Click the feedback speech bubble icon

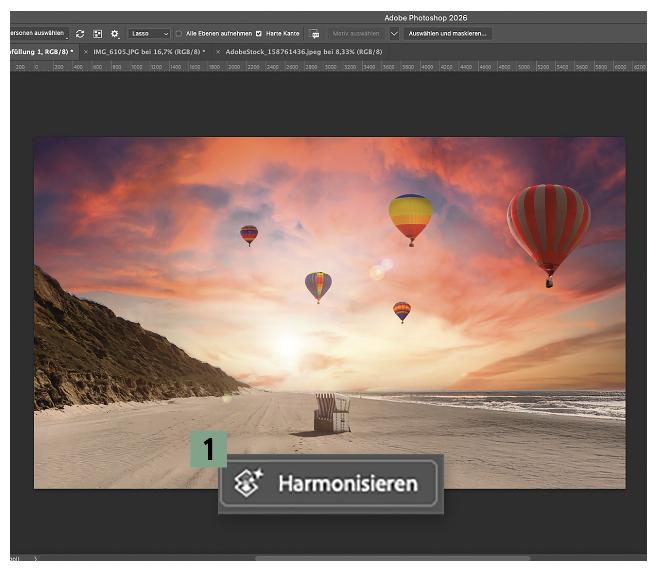coord(314,34)
